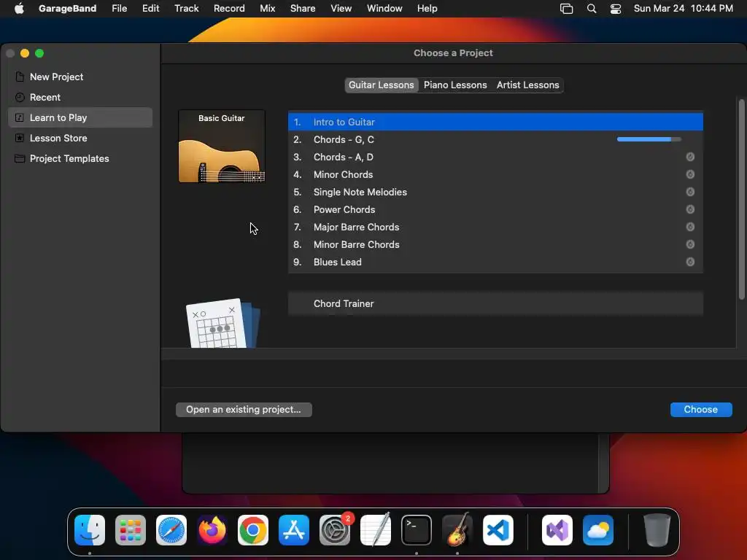747x560 pixels.
Task: Open System Preferences from the dock
Action: (x=335, y=530)
